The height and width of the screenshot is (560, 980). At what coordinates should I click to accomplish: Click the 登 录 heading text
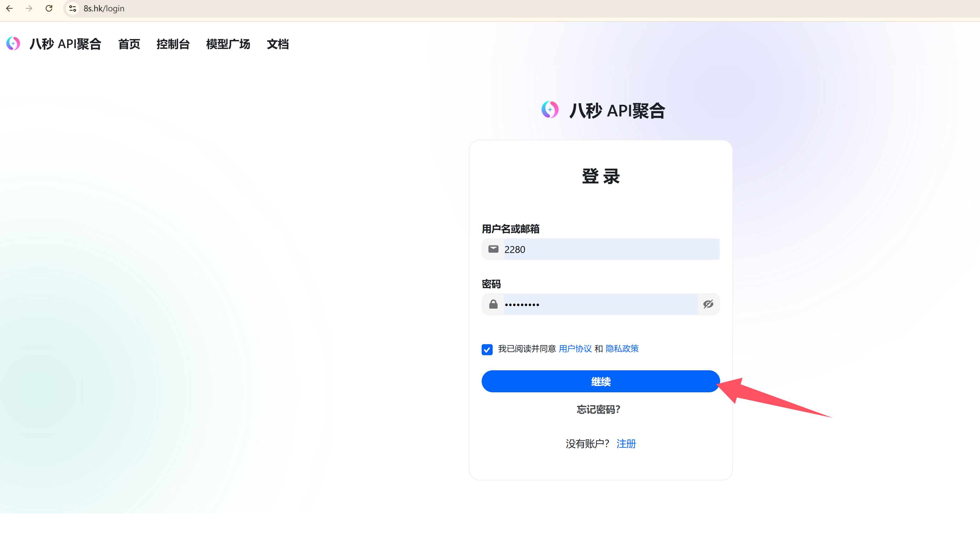(601, 176)
